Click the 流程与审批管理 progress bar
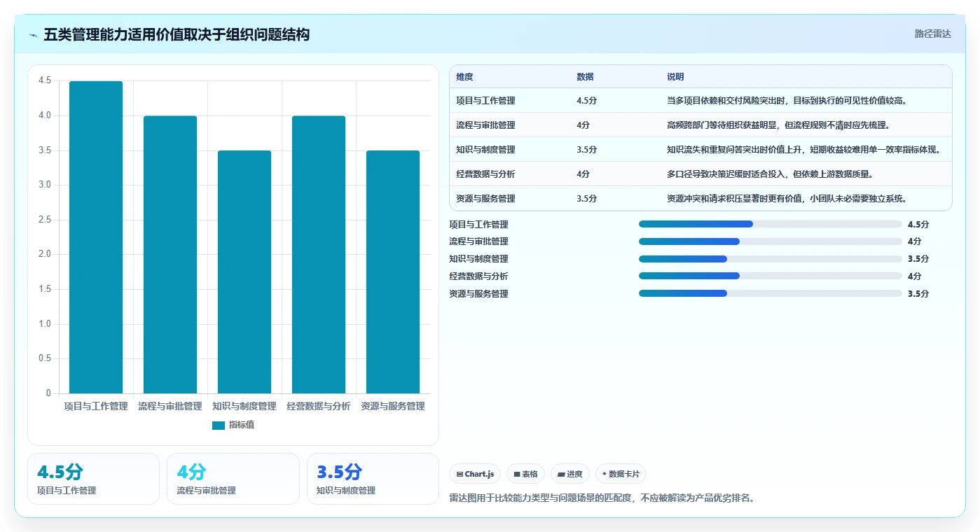Image resolution: width=980 pixels, height=532 pixels. pos(770,241)
